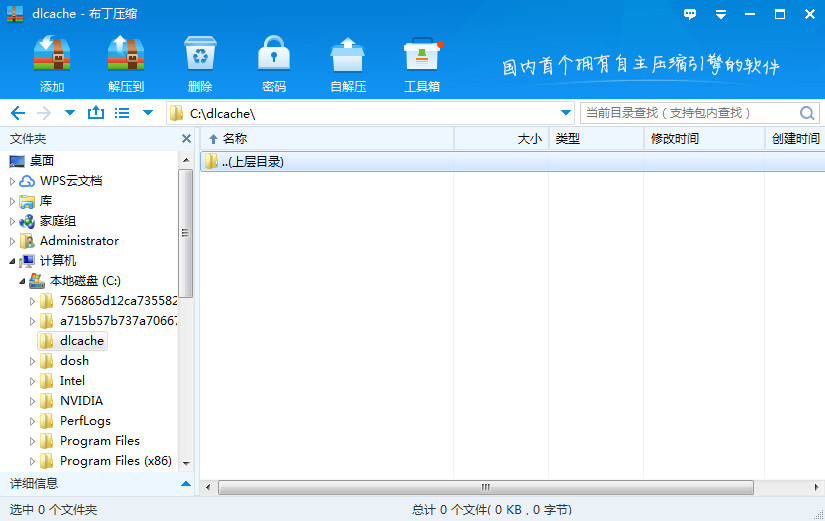Select Administrator folder in tree
Viewport: 825px width, 521px height.
[x=79, y=241]
